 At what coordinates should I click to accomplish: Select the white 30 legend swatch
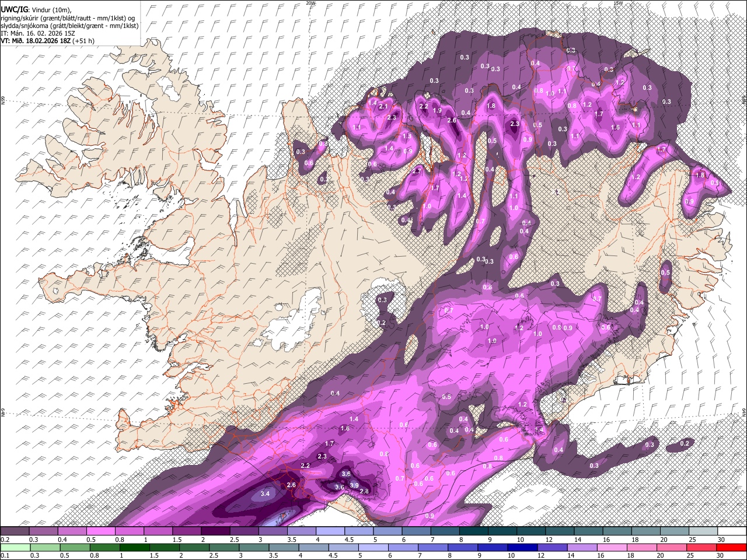click(x=732, y=531)
